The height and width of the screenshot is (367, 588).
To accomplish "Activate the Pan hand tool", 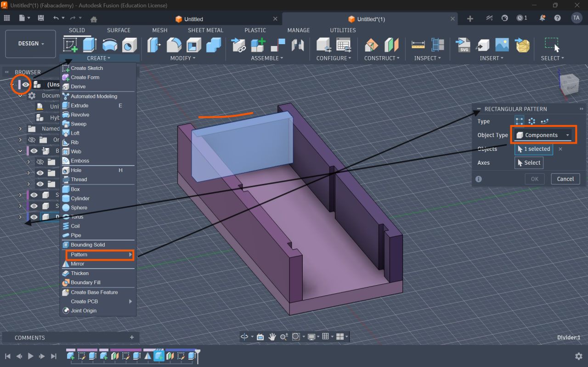I will tap(272, 337).
